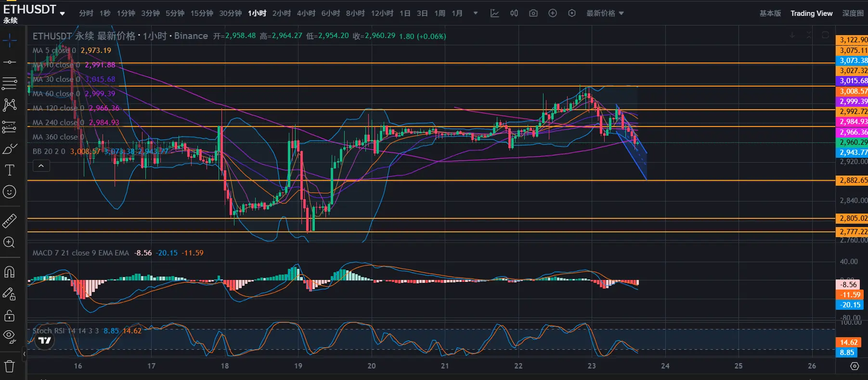
Task: Select the 12小时 timeframe
Action: 382,13
